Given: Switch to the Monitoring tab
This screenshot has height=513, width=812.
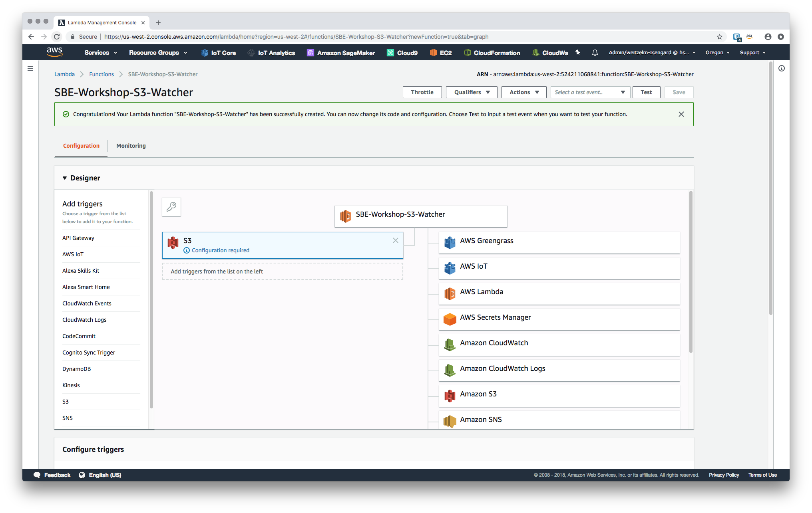Looking at the screenshot, I should 131,146.
